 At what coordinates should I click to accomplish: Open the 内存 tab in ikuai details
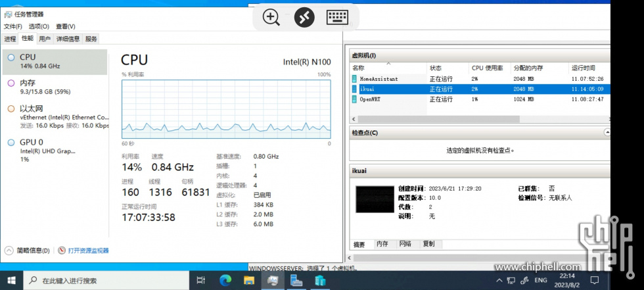(382, 244)
